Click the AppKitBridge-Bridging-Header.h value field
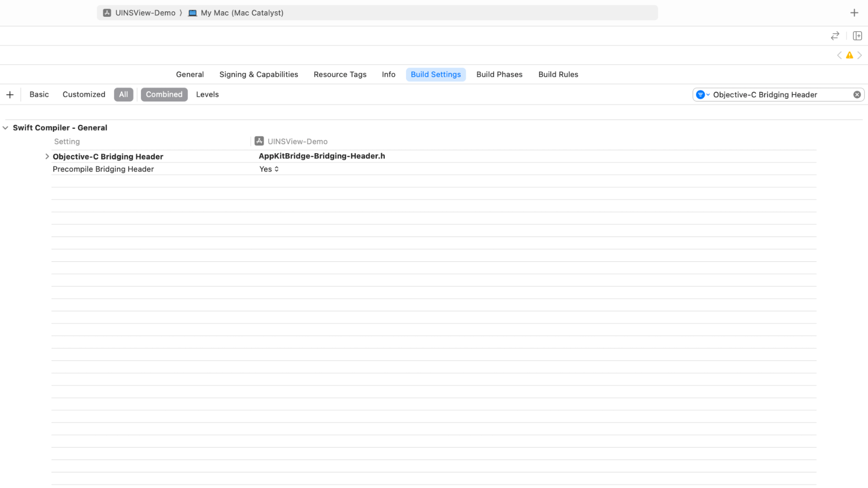Image resolution: width=868 pixels, height=488 pixels. [x=321, y=156]
